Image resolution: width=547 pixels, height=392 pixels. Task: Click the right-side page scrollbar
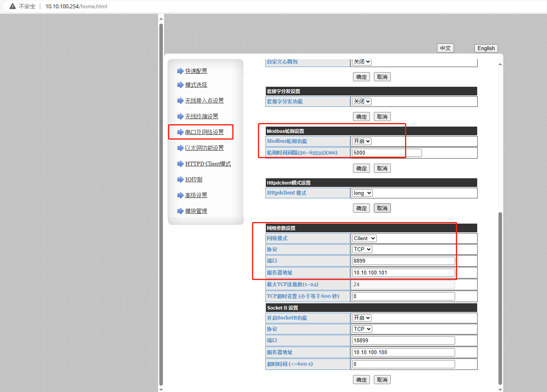click(x=500, y=296)
